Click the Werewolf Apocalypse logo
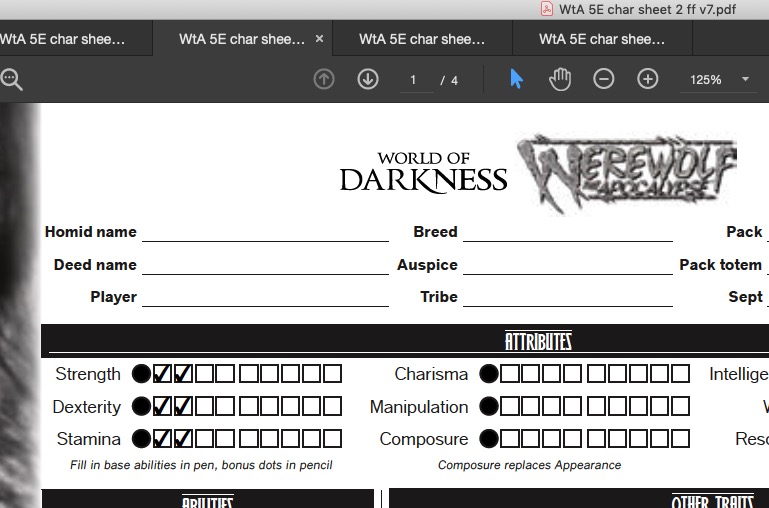 pyautogui.click(x=627, y=173)
